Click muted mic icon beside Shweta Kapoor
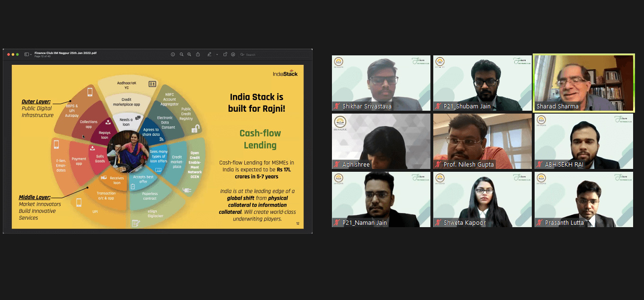The height and width of the screenshot is (300, 644). click(x=439, y=223)
